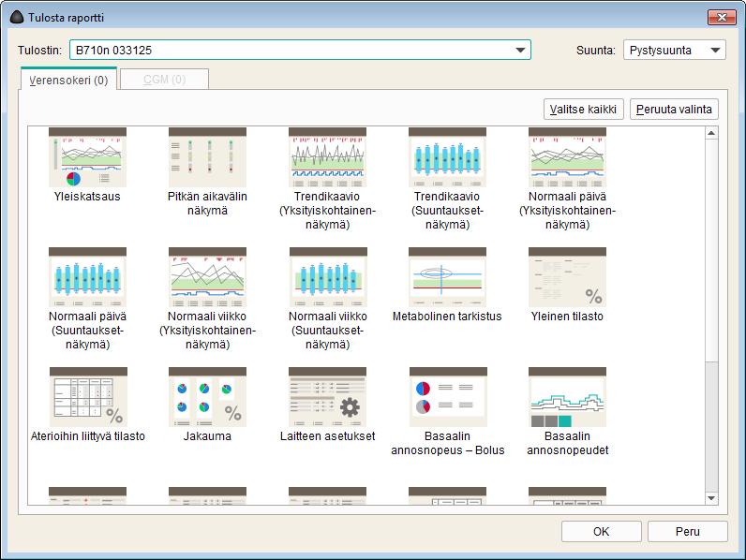Viewport: 746px width, 560px height.
Task: Choose Trendikaavio (Yksityiskohtainen-näkymä) report icon
Action: tap(327, 157)
